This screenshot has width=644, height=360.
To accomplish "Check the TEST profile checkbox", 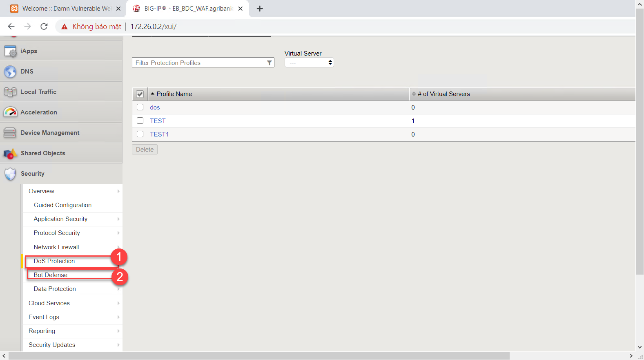I will tap(140, 121).
